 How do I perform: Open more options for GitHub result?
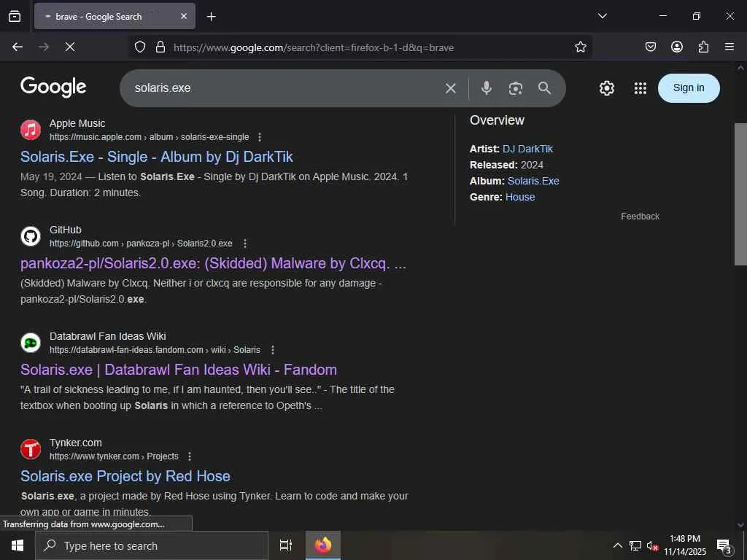245,244
